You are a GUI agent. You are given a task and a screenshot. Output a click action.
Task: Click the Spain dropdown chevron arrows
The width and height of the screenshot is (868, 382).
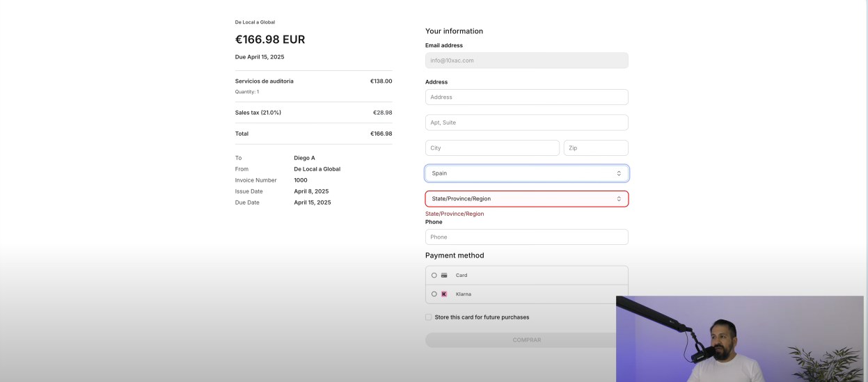click(619, 173)
